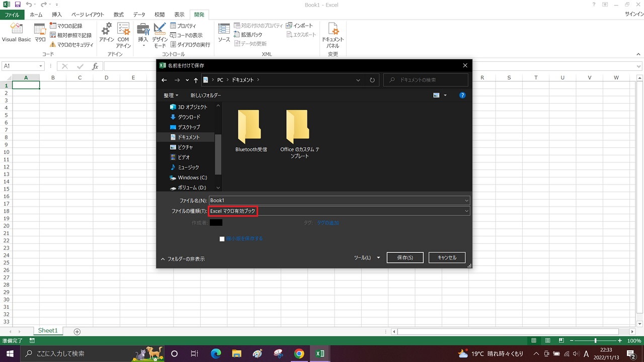
Task: Open the 校閲 ribbon tab
Action: click(159, 15)
